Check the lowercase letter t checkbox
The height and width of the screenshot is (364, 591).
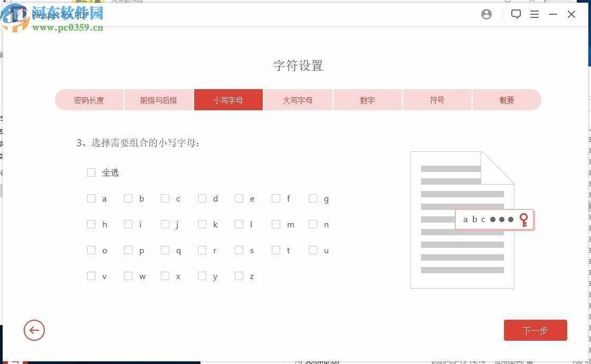click(276, 250)
